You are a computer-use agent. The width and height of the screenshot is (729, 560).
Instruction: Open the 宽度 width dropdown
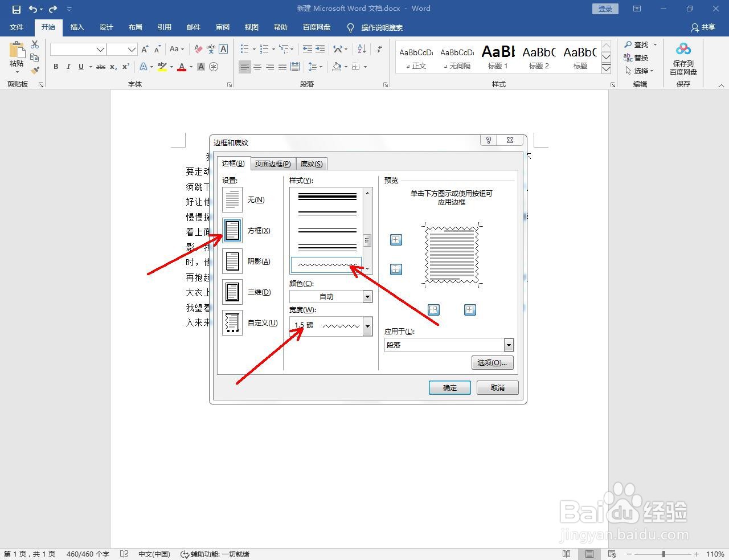(x=367, y=325)
